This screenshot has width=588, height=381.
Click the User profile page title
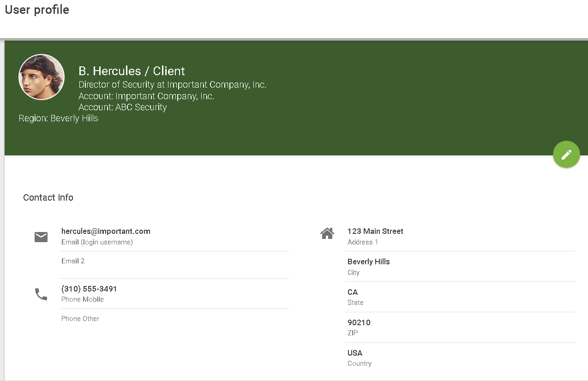click(x=37, y=10)
